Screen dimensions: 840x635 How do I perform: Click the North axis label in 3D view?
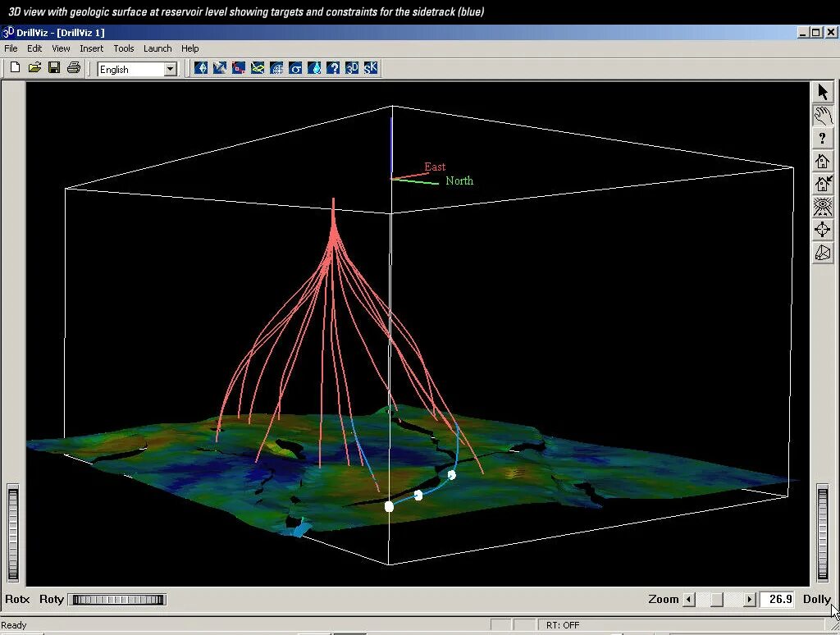click(459, 180)
